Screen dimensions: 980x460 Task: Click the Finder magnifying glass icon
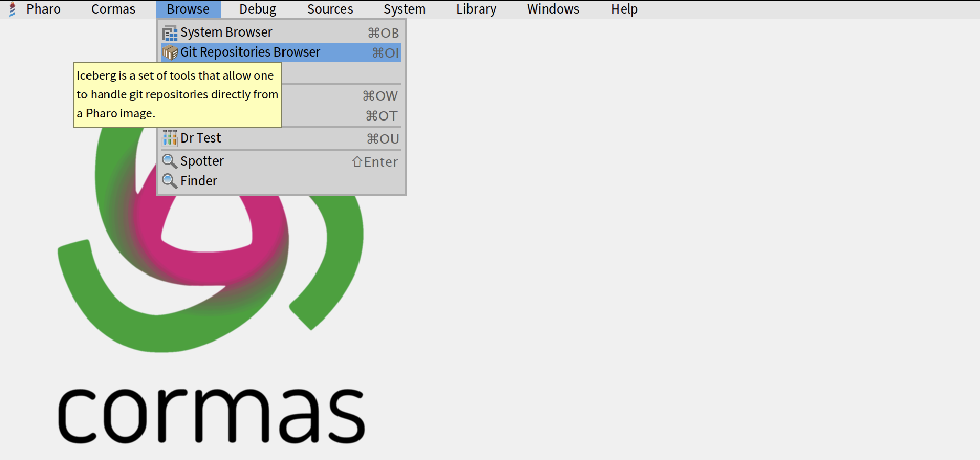click(169, 181)
